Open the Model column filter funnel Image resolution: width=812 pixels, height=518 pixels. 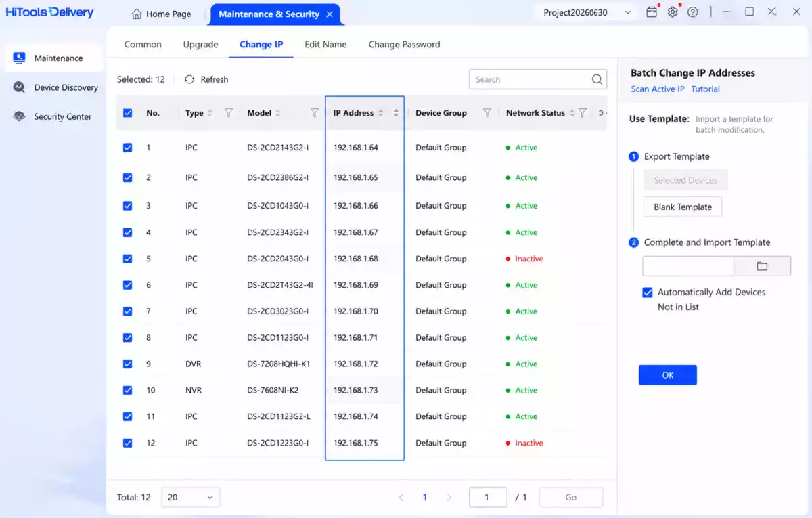tap(314, 113)
